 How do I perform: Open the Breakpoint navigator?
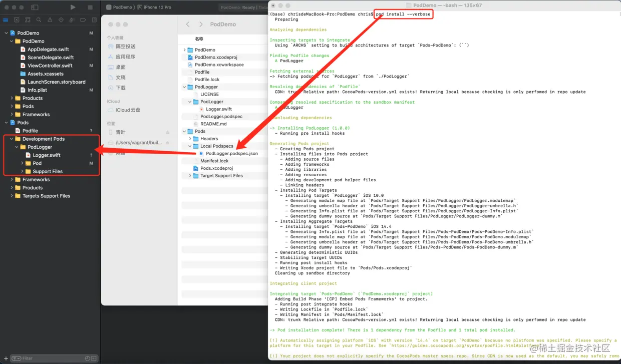click(x=83, y=20)
